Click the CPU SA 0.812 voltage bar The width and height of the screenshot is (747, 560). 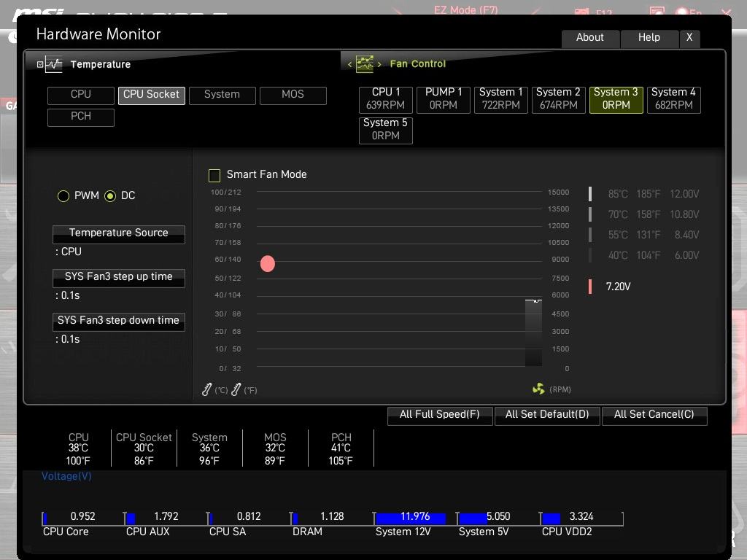[x=249, y=518]
